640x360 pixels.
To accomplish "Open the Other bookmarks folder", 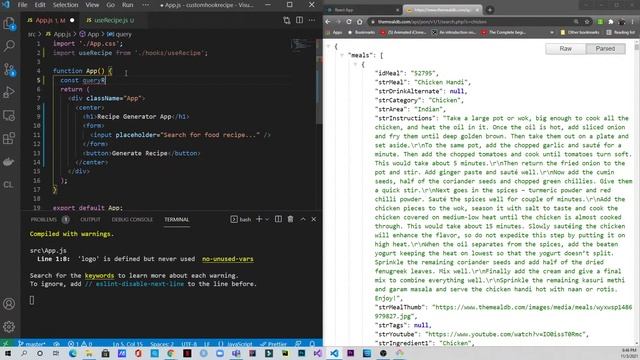I will 579,32.
